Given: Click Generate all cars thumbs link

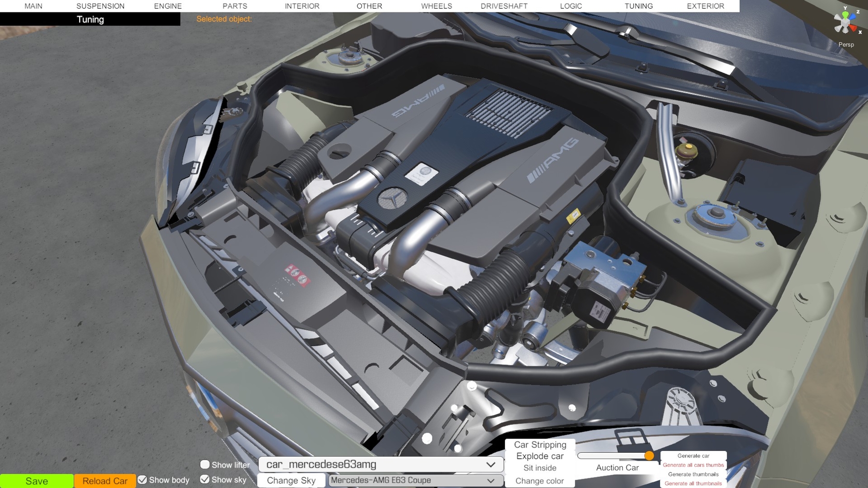Looking at the screenshot, I should point(693,465).
